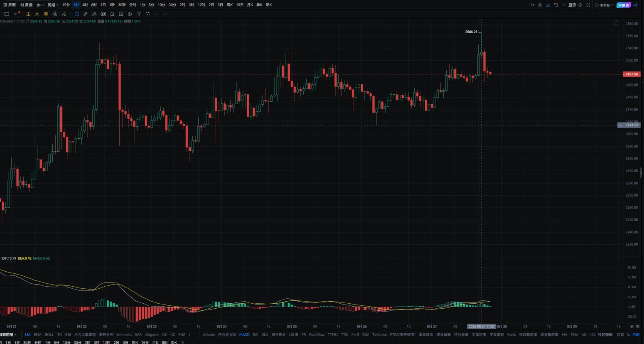Click the 筹码分布 chip distribution indicator
Screen dimensions: 644x344
[x=106, y=334]
